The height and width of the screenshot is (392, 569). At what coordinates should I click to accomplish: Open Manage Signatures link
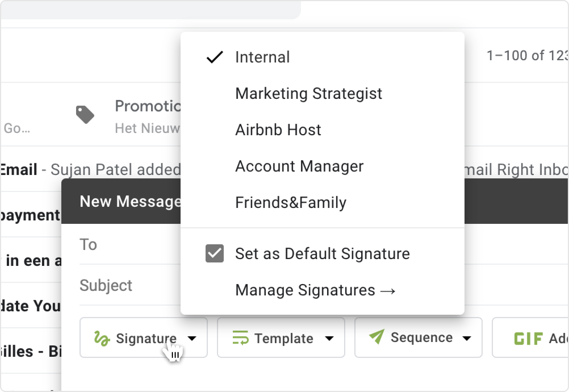point(315,290)
